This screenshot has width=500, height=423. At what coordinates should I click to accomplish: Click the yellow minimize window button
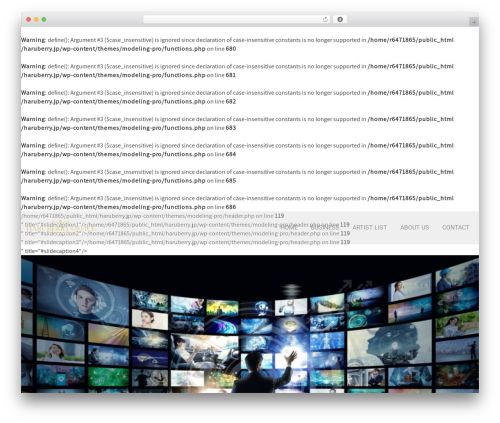[36, 20]
